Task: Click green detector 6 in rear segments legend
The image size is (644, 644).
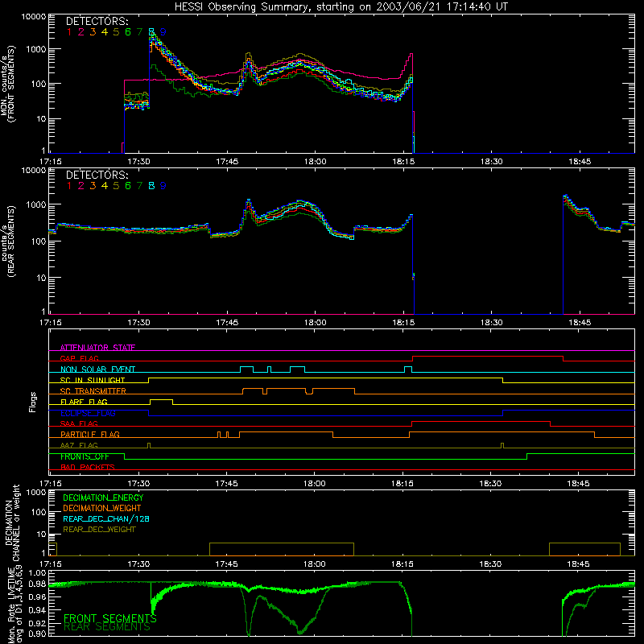Action: (x=128, y=186)
